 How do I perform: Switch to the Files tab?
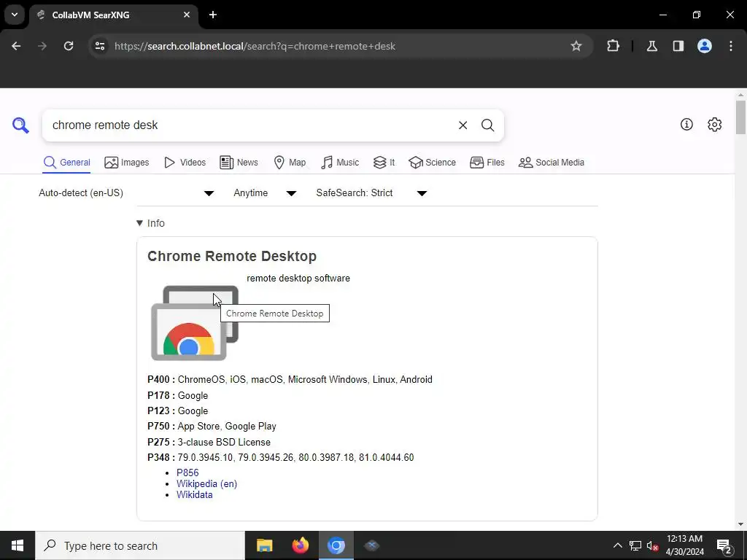coord(487,163)
